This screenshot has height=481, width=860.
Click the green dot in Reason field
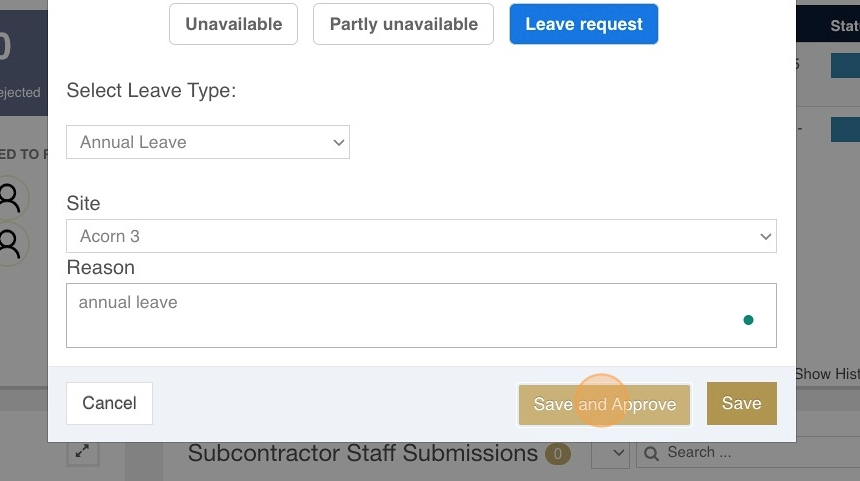pyautogui.click(x=748, y=320)
